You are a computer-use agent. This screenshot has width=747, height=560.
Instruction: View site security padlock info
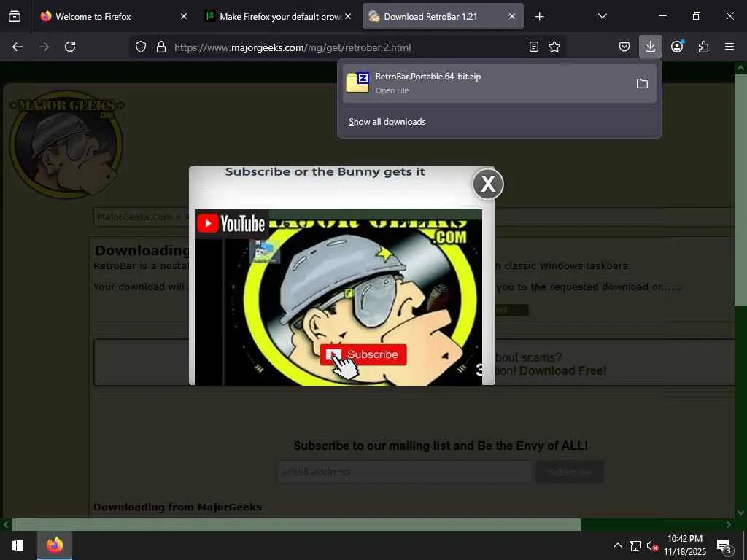click(x=161, y=47)
